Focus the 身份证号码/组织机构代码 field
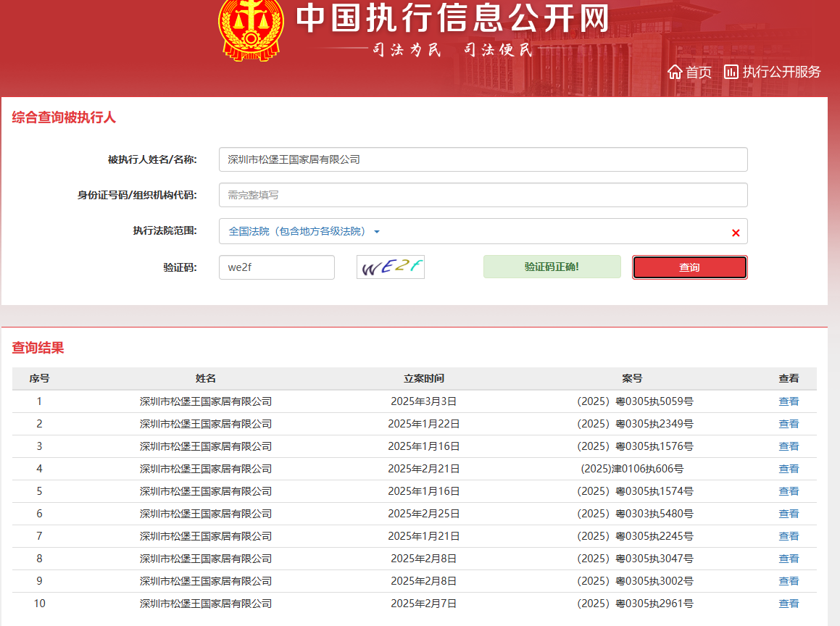The image size is (840, 626). [483, 195]
